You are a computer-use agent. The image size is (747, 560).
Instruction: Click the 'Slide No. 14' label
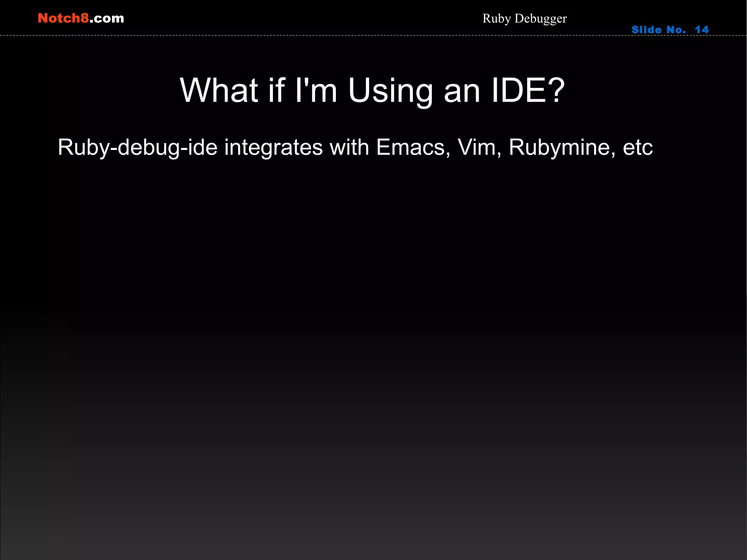[670, 30]
